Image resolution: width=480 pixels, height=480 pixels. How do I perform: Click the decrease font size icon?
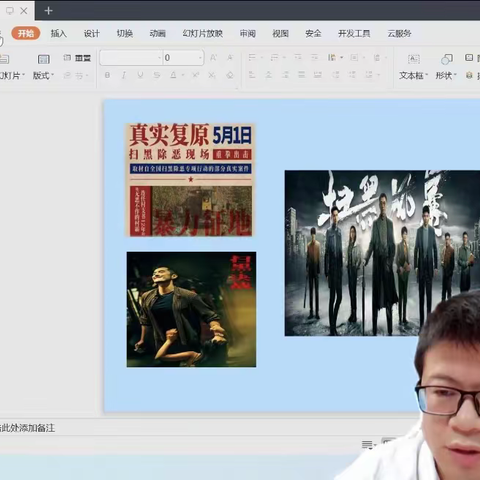(230, 58)
